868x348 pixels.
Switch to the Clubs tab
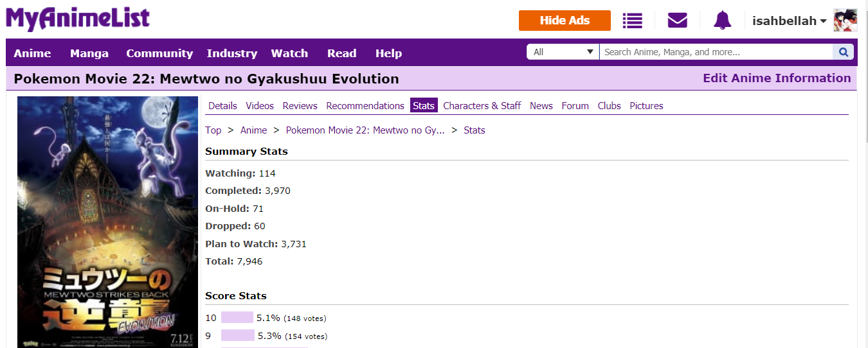tap(609, 105)
